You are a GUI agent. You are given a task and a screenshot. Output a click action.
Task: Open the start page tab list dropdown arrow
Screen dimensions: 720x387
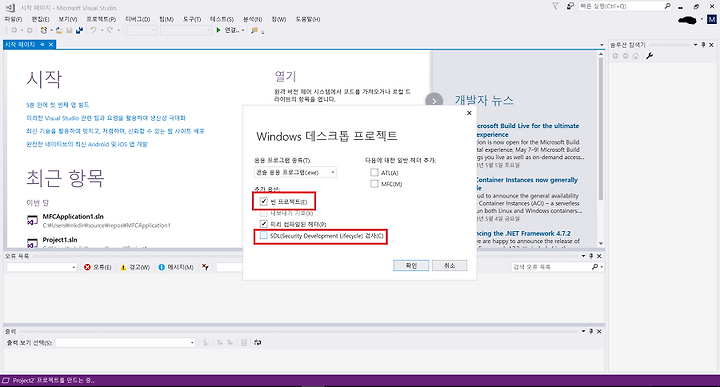tap(602, 45)
